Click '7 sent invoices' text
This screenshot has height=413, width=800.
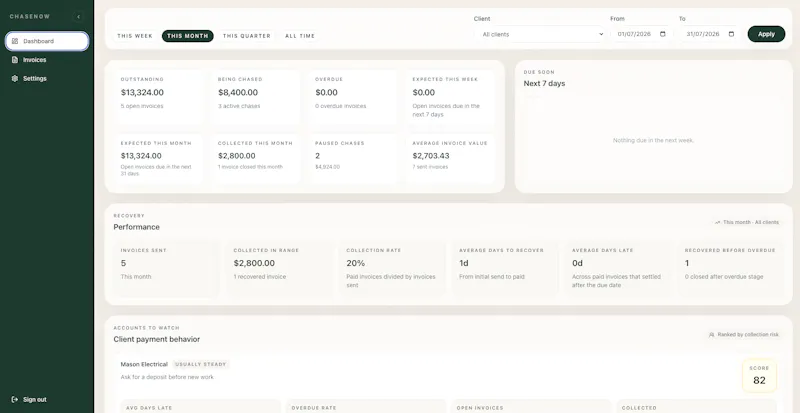(x=431, y=167)
